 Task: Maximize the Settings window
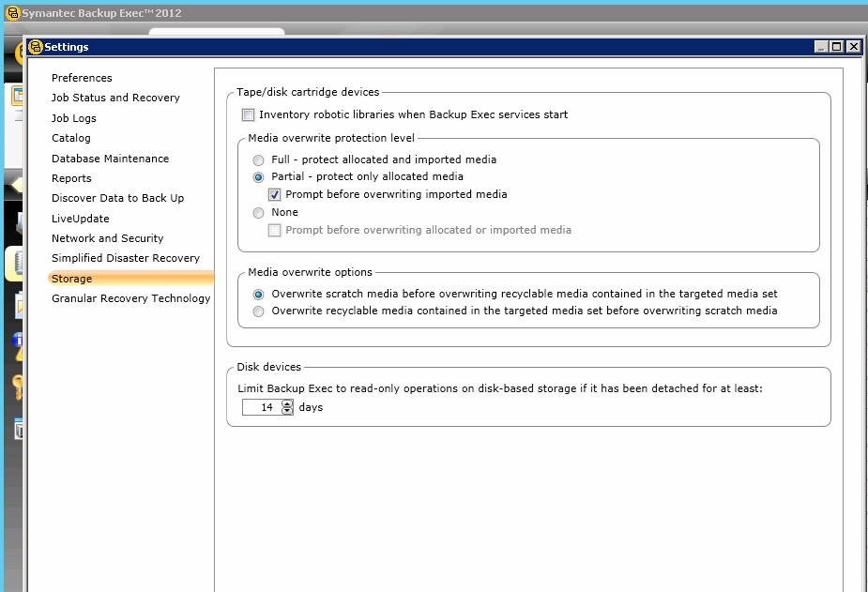click(837, 47)
